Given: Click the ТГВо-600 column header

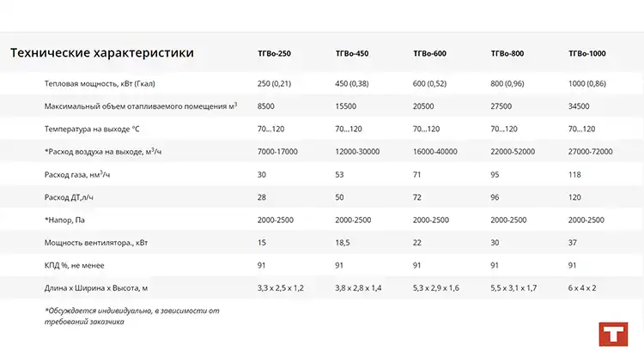Looking at the screenshot, I should pos(429,54).
